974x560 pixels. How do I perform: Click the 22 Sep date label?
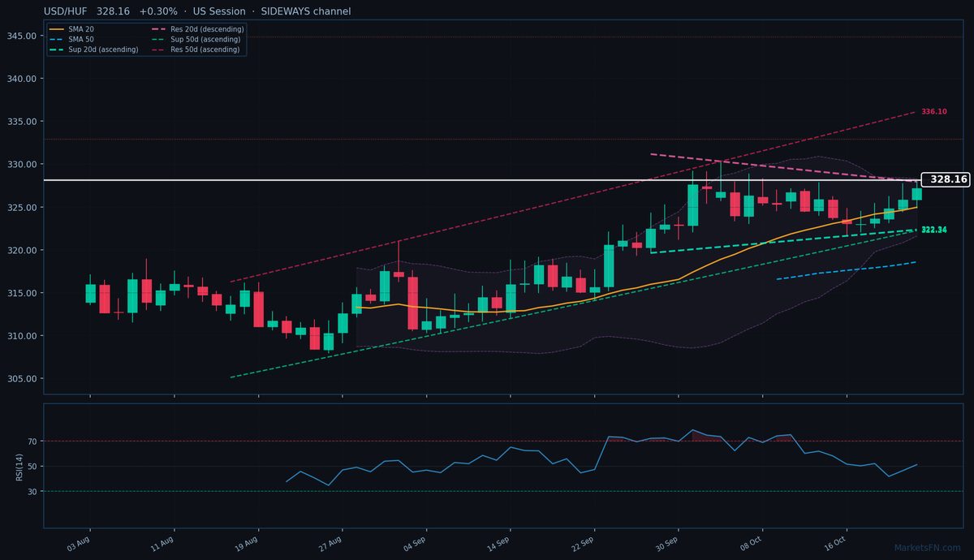(582, 542)
